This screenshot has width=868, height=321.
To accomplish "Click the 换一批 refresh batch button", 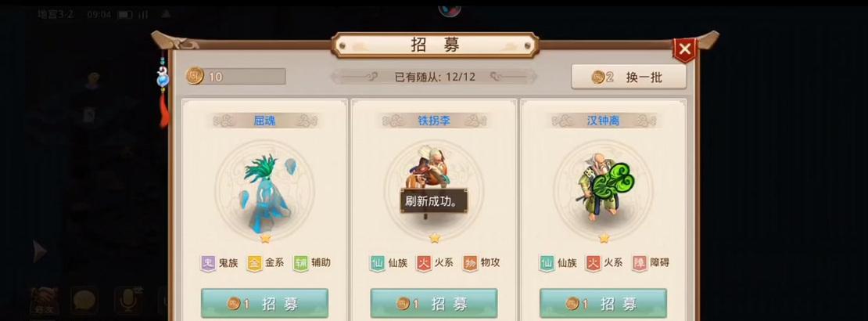I will (x=629, y=77).
